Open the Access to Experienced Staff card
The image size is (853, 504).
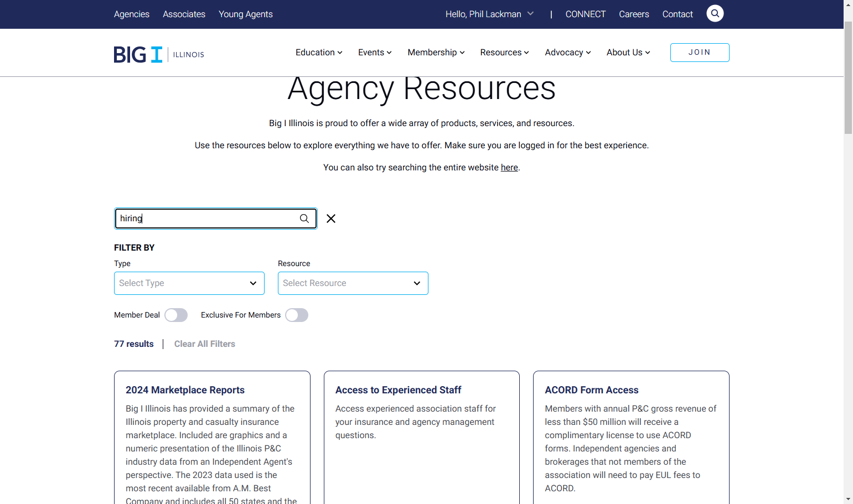pos(422,437)
